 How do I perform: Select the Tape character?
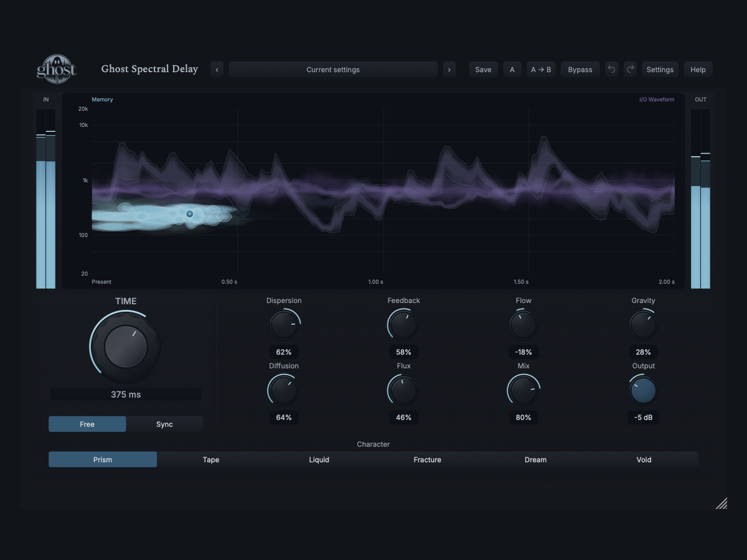click(x=211, y=460)
